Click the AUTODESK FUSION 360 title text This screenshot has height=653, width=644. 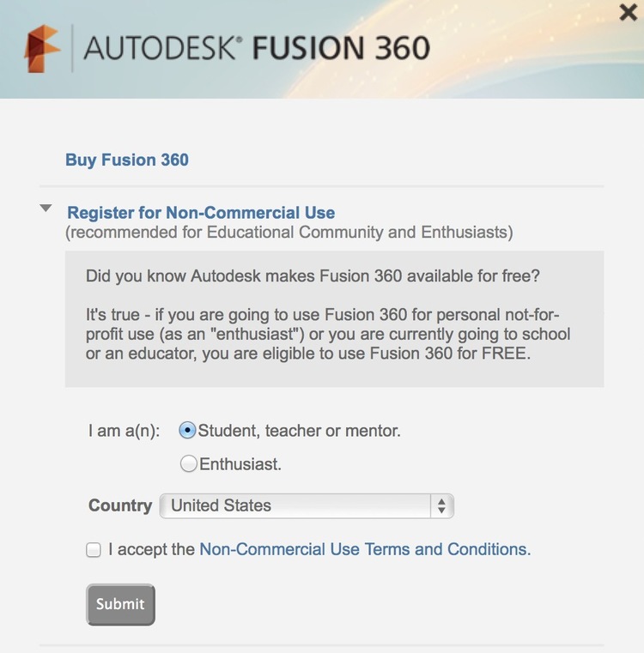pos(257,48)
